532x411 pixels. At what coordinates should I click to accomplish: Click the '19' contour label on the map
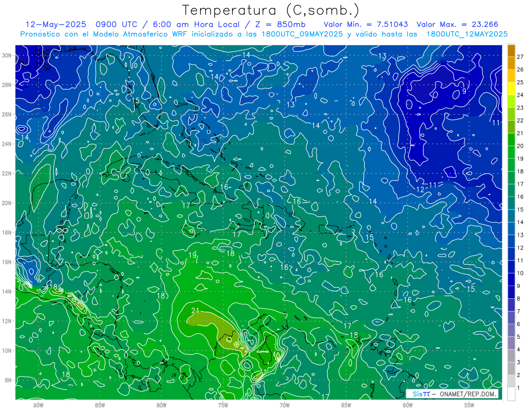coord(192,255)
